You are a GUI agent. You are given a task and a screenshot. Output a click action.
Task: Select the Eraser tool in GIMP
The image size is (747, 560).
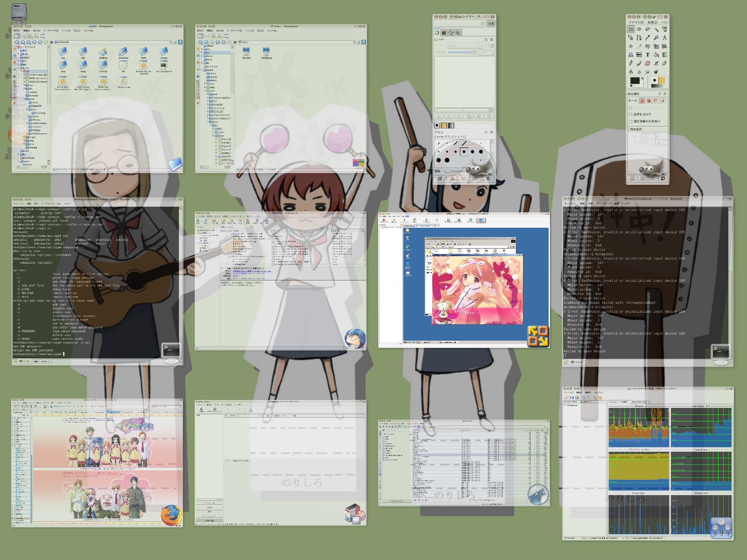pos(648,63)
